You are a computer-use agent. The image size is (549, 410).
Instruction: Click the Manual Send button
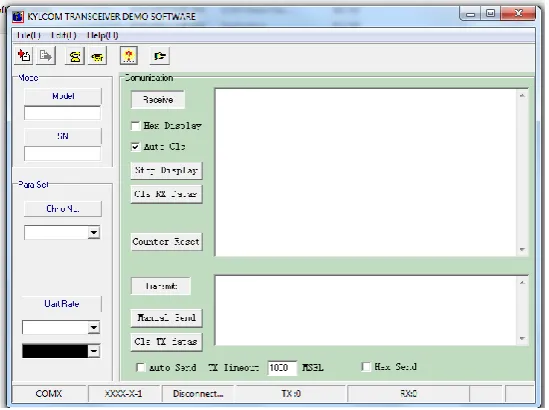tap(167, 318)
